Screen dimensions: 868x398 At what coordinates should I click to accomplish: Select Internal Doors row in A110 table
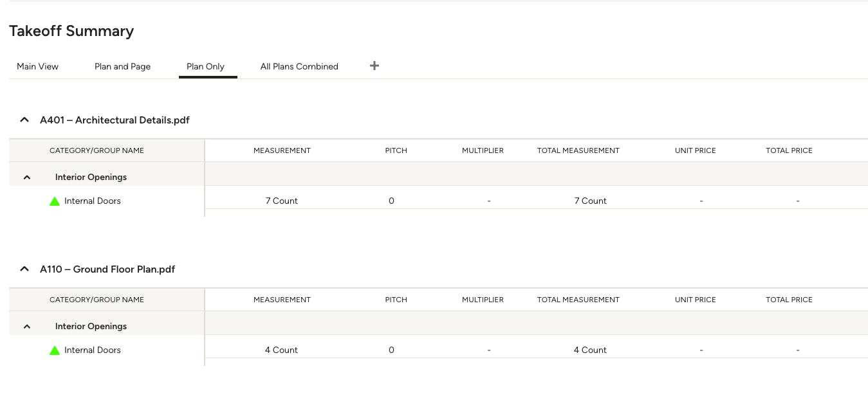(x=438, y=350)
